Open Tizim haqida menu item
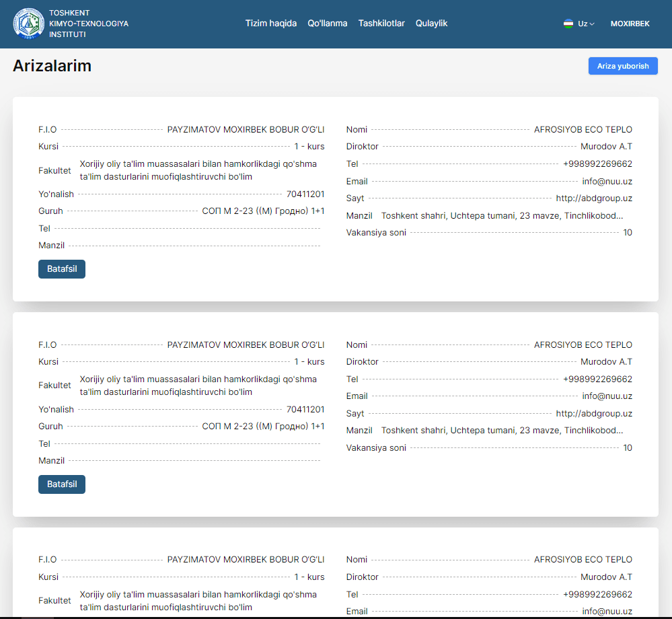 270,24
